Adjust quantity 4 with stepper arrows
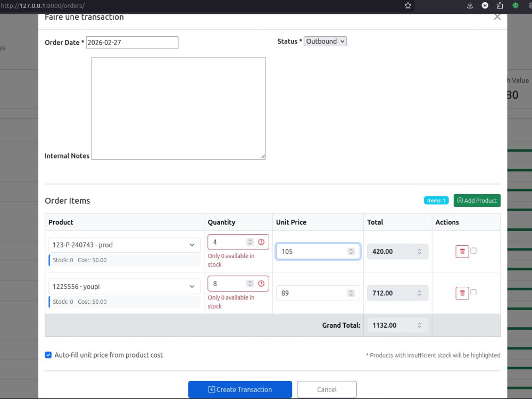The width and height of the screenshot is (532, 399). tap(250, 242)
